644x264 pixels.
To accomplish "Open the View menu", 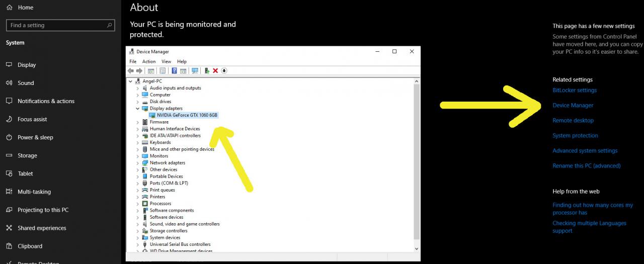I will pos(166,61).
